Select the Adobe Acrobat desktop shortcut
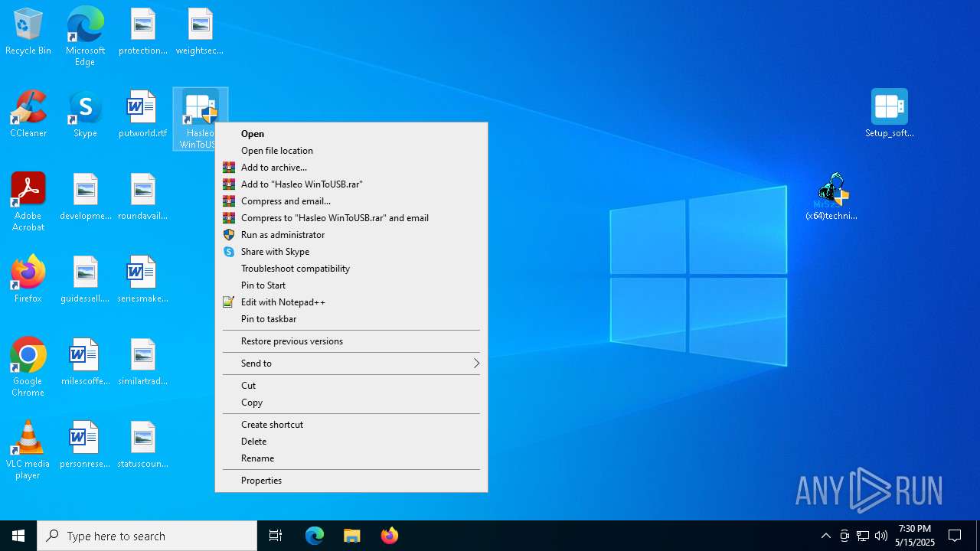 [x=28, y=202]
